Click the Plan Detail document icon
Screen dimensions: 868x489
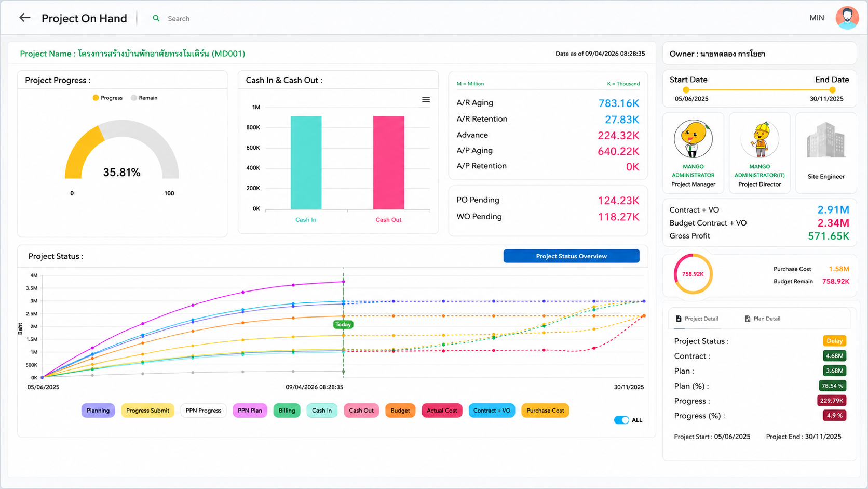(x=748, y=319)
